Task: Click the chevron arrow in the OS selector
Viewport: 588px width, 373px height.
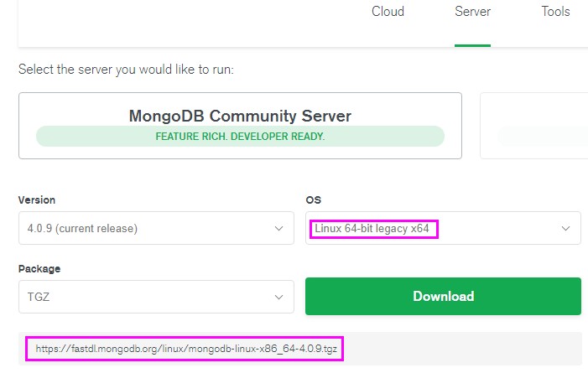Action: [565, 228]
